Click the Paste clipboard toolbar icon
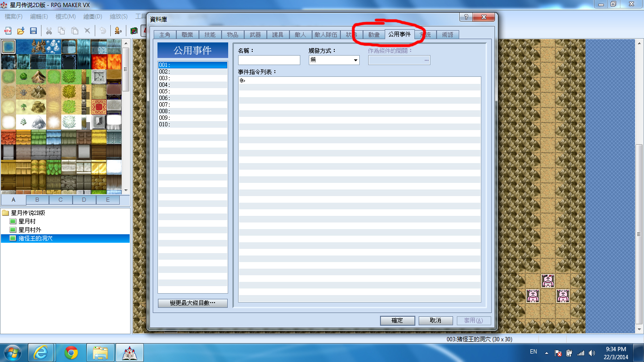 click(74, 31)
